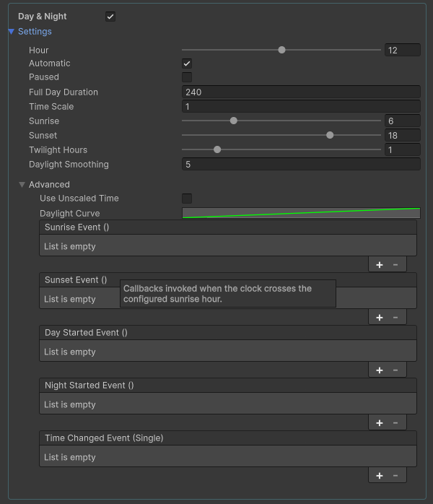433x504 pixels.
Task: Click 'List is empty' under Sunrise Event
Action: (x=70, y=246)
